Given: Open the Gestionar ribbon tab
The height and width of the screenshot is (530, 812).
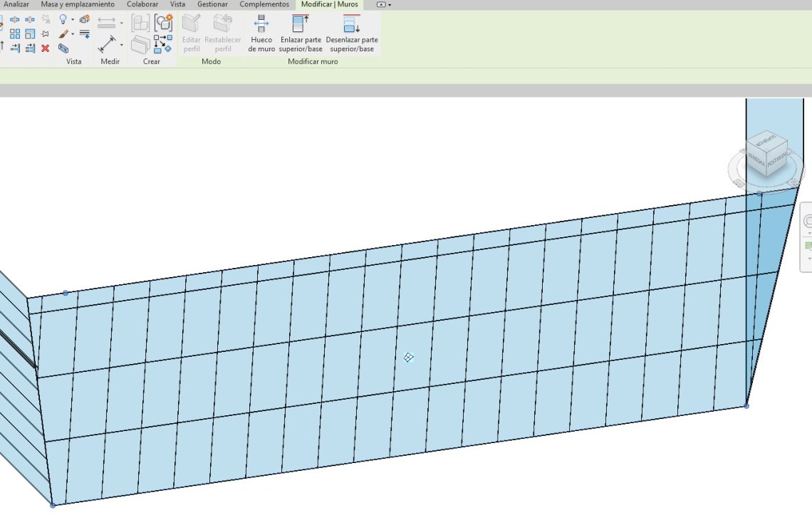Looking at the screenshot, I should click(212, 4).
